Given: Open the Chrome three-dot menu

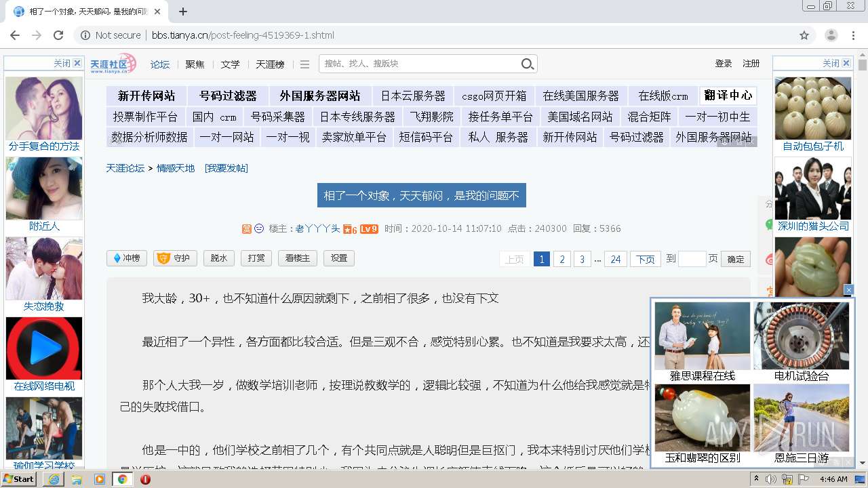Looking at the screenshot, I should [854, 35].
